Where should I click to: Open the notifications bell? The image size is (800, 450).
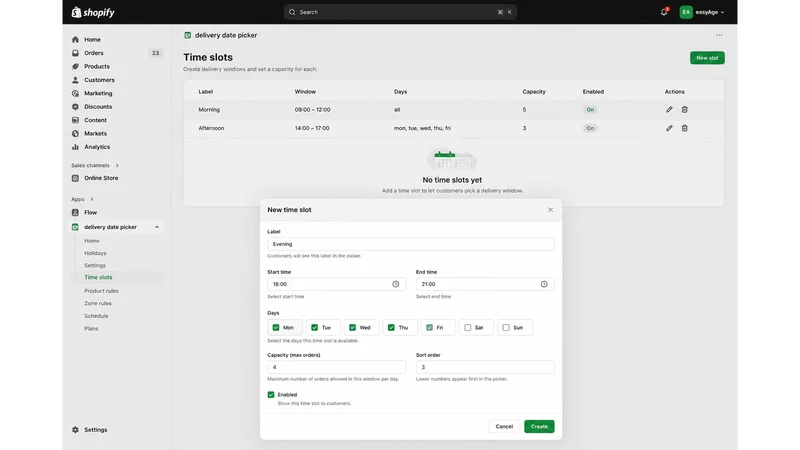click(x=664, y=12)
